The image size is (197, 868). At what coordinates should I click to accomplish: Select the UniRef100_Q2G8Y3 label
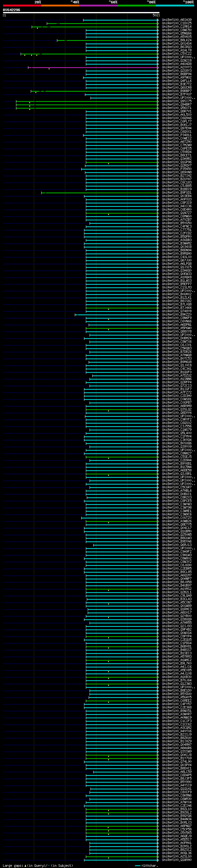click(x=176, y=71)
